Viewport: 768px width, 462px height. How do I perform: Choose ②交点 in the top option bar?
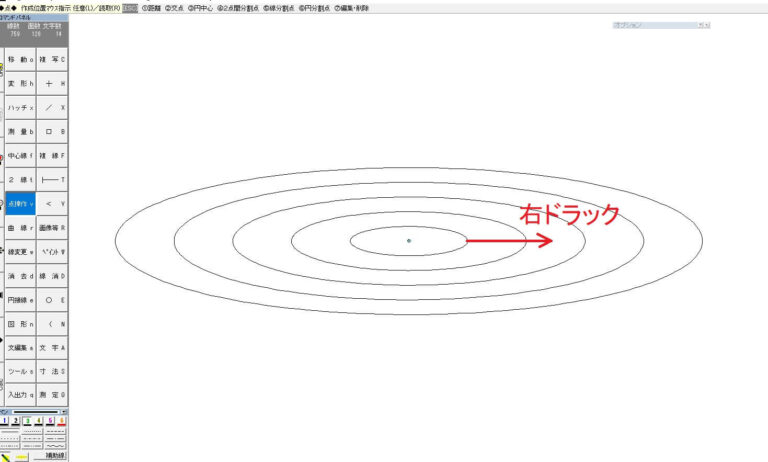[x=174, y=7]
